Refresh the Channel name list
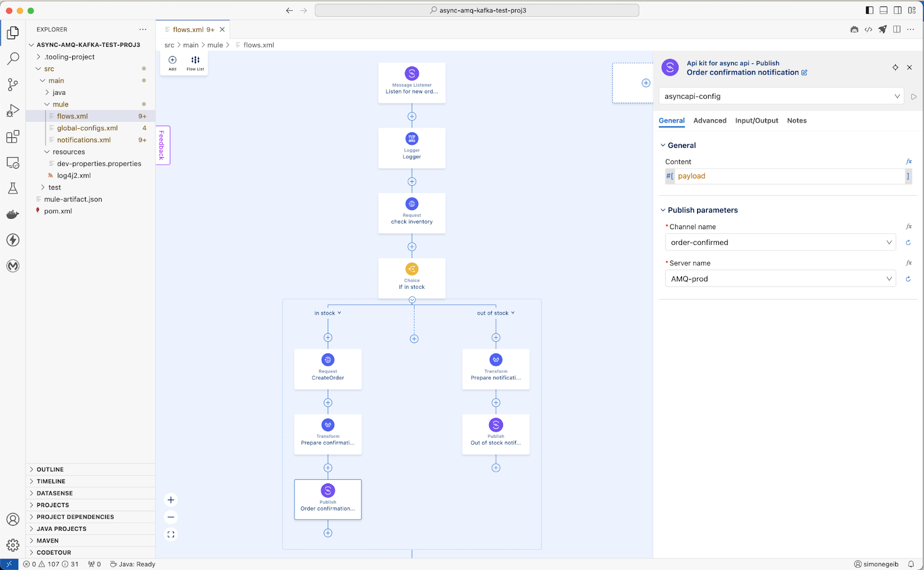 tap(908, 243)
